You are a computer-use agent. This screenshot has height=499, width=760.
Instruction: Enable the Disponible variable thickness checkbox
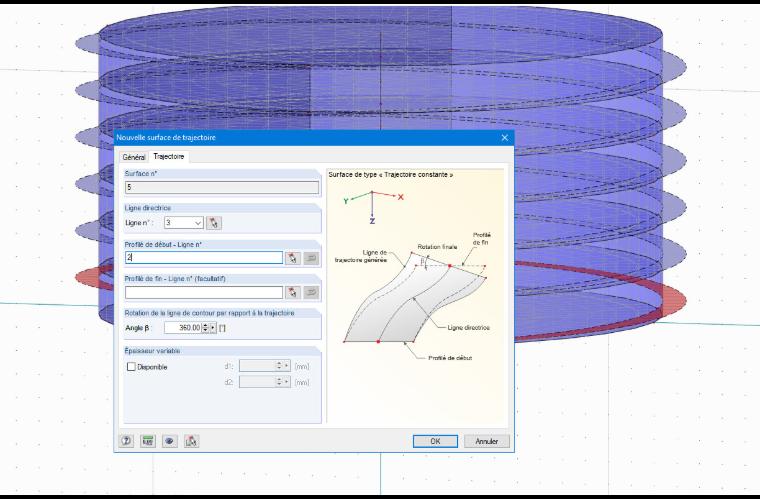pyautogui.click(x=131, y=367)
